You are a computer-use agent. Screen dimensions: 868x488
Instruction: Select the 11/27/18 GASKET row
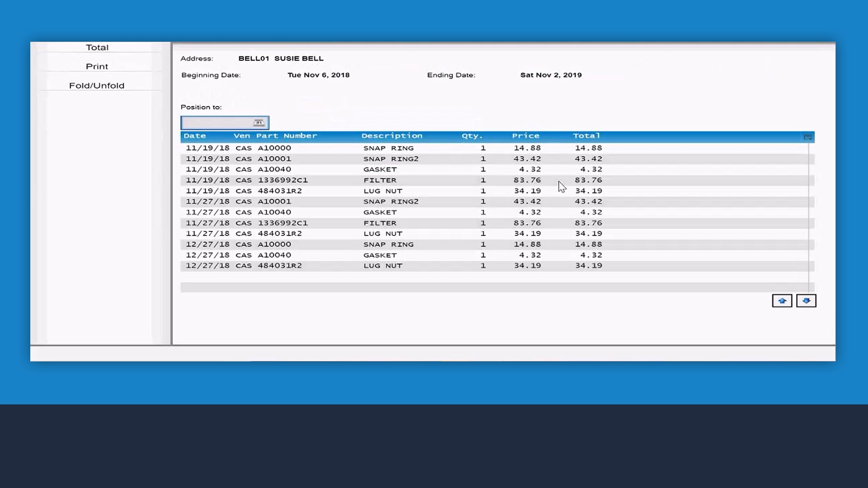coord(389,212)
